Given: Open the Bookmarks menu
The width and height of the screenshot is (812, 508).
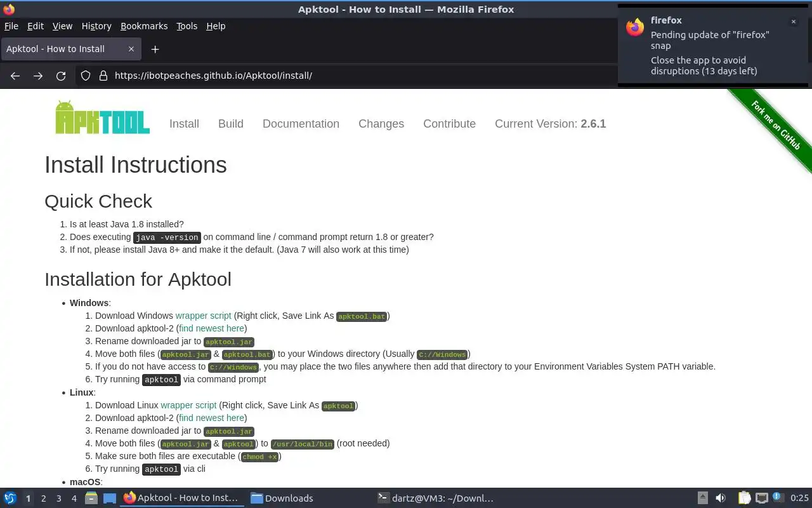Looking at the screenshot, I should 144,26.
